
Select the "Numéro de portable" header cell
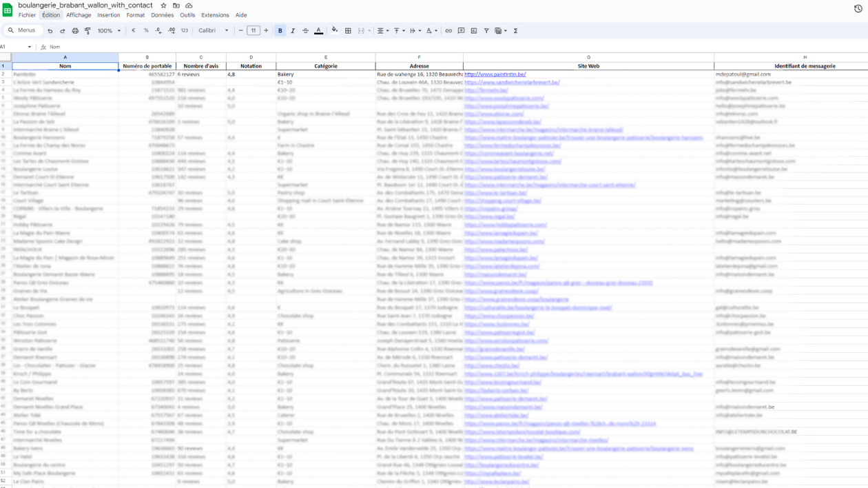[x=147, y=66]
